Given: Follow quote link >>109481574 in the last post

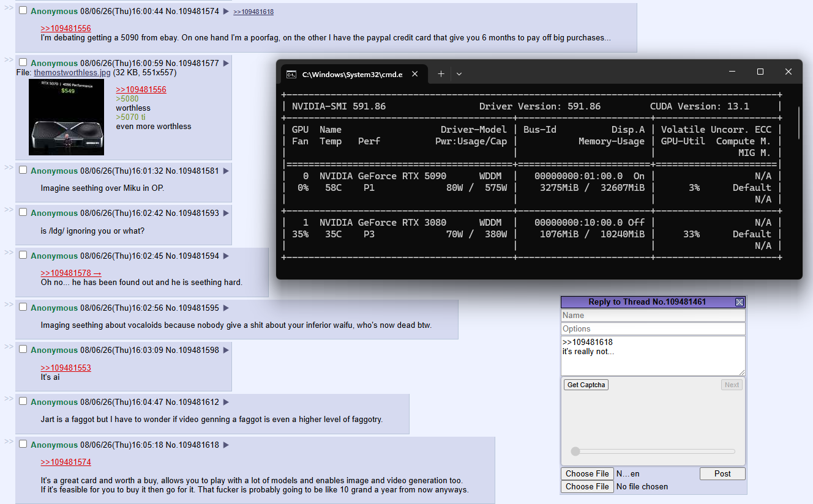Looking at the screenshot, I should [66, 462].
